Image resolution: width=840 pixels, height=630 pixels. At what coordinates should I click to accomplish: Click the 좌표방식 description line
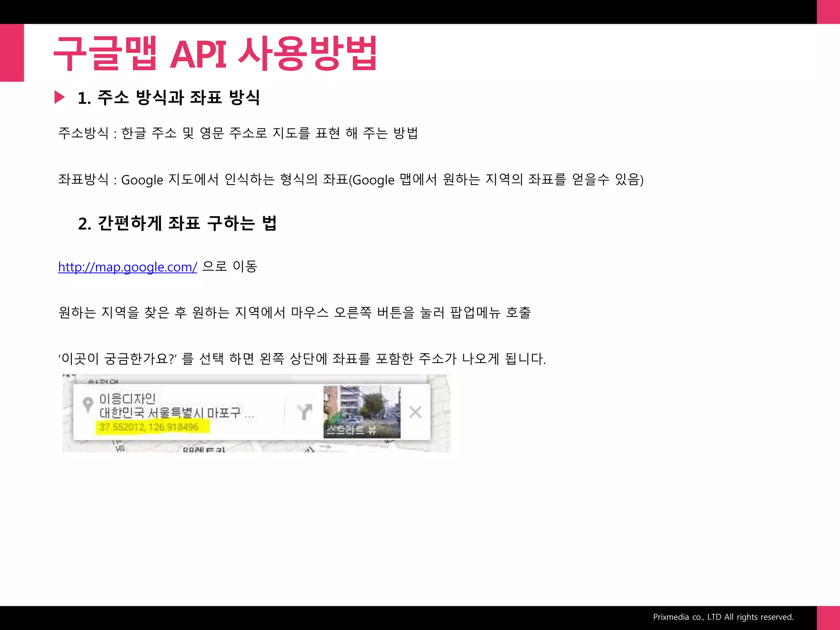coord(351,180)
